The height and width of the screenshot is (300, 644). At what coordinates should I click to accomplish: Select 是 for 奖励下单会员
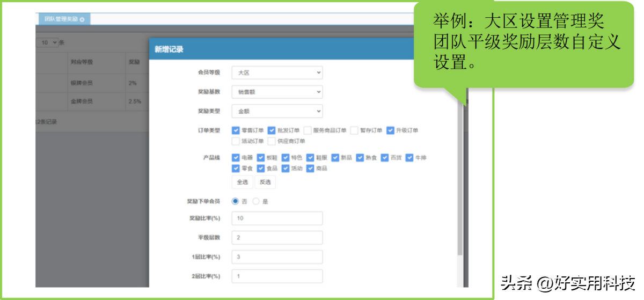(256, 201)
